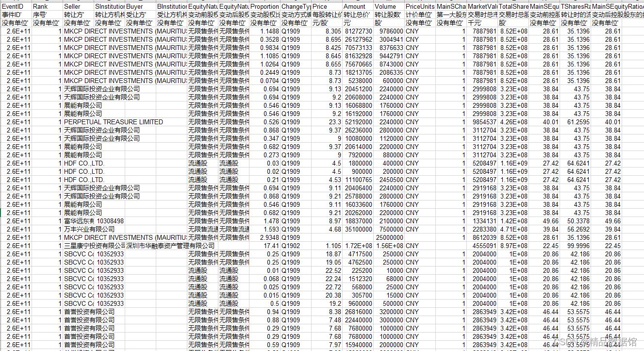Click volume cell 2086335
The height and width of the screenshot is (351, 644).
point(389,72)
